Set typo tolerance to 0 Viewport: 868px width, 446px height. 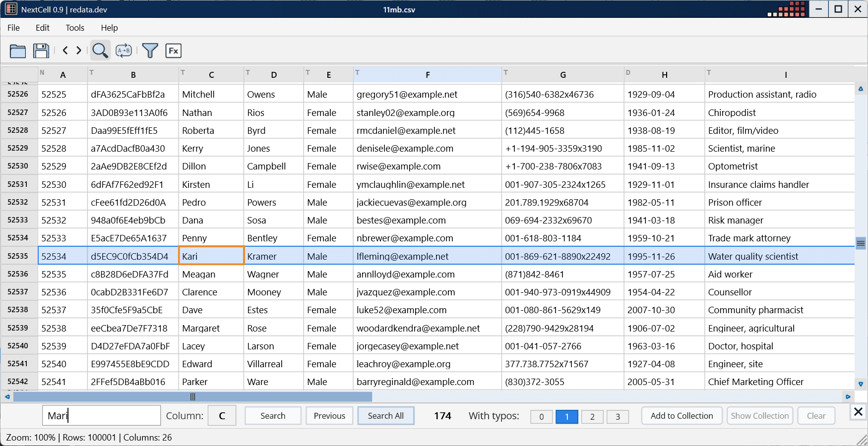(541, 417)
